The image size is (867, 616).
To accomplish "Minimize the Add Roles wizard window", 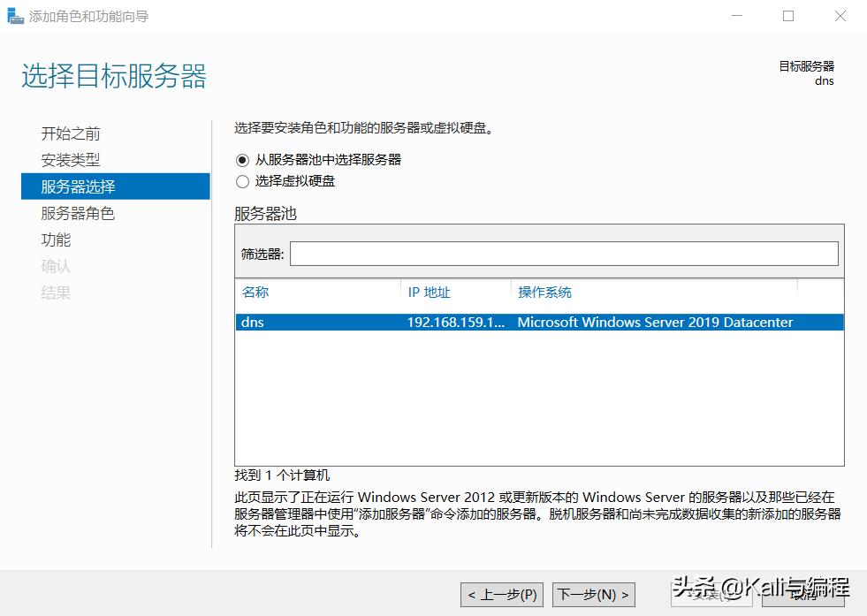I will pyautogui.click(x=736, y=16).
